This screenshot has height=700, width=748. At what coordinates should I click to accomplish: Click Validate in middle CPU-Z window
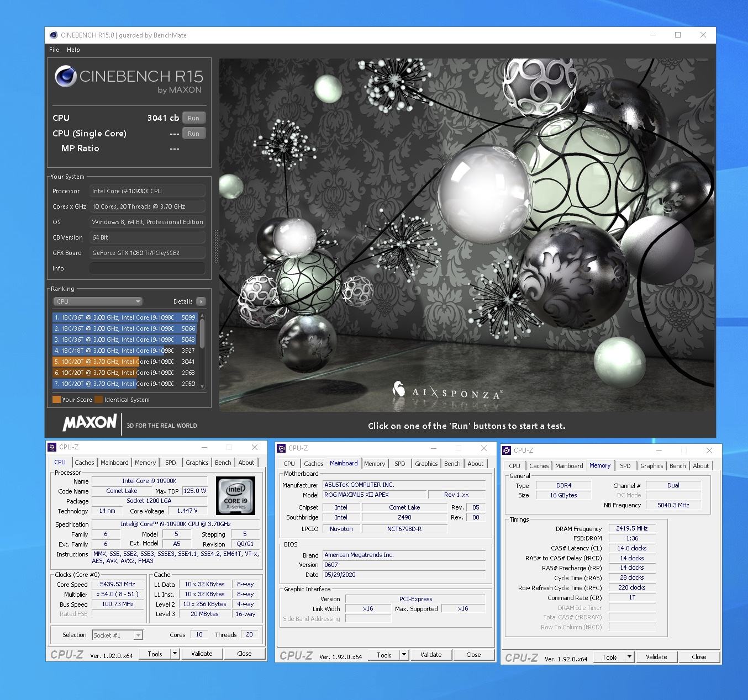(x=431, y=655)
